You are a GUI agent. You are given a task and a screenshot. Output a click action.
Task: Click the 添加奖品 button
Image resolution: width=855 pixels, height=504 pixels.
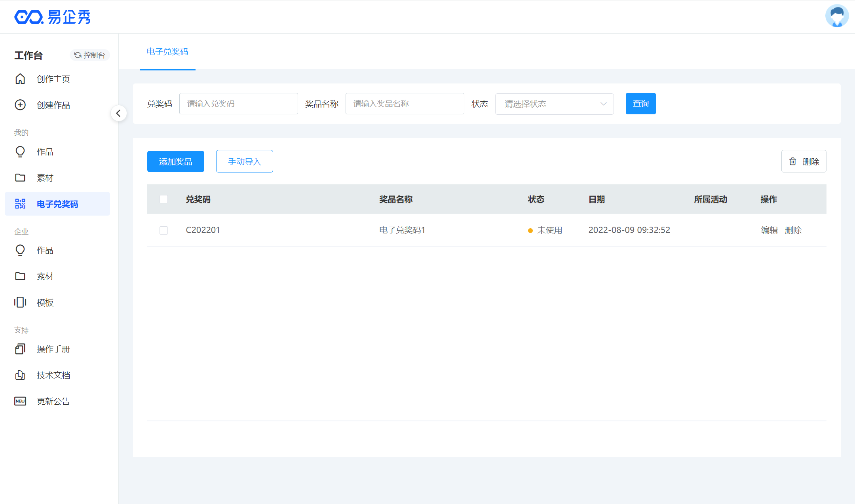175,161
